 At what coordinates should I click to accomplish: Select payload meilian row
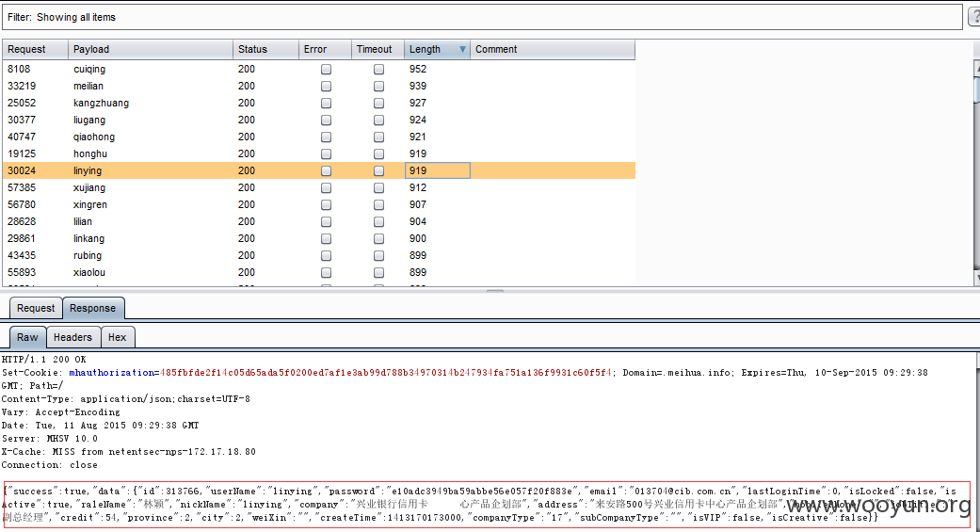[319, 87]
